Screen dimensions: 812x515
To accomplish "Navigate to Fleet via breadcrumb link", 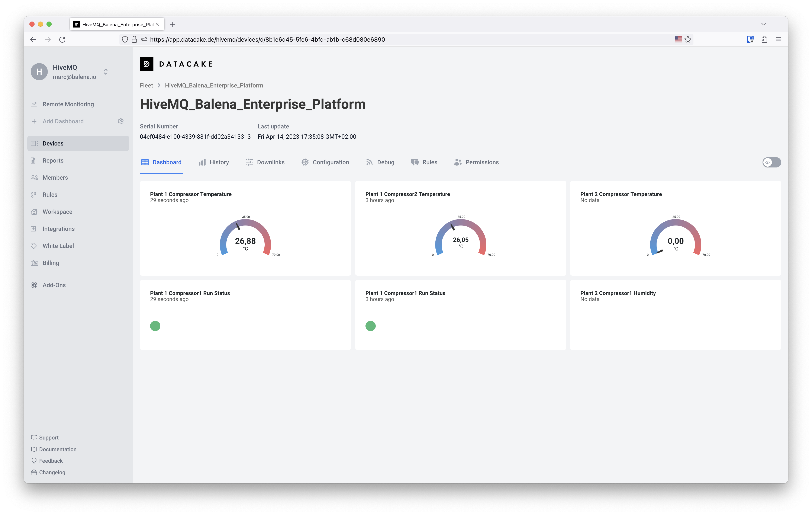I will click(146, 85).
